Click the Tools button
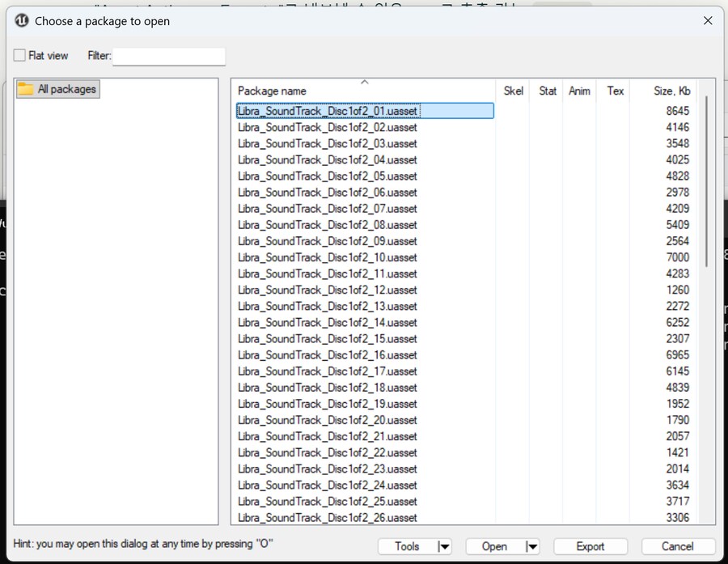Viewport: 728px width, 564px height. [x=407, y=547]
